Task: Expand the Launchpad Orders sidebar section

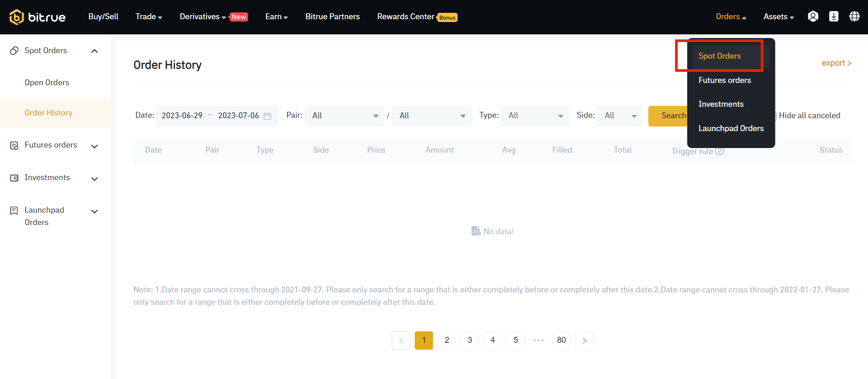Action: tap(94, 212)
